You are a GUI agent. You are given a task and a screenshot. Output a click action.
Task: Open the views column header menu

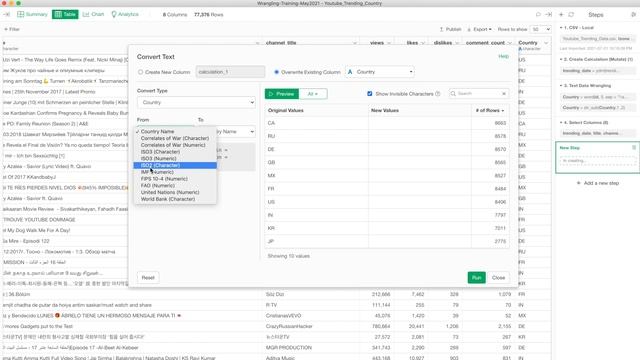pyautogui.click(x=389, y=43)
